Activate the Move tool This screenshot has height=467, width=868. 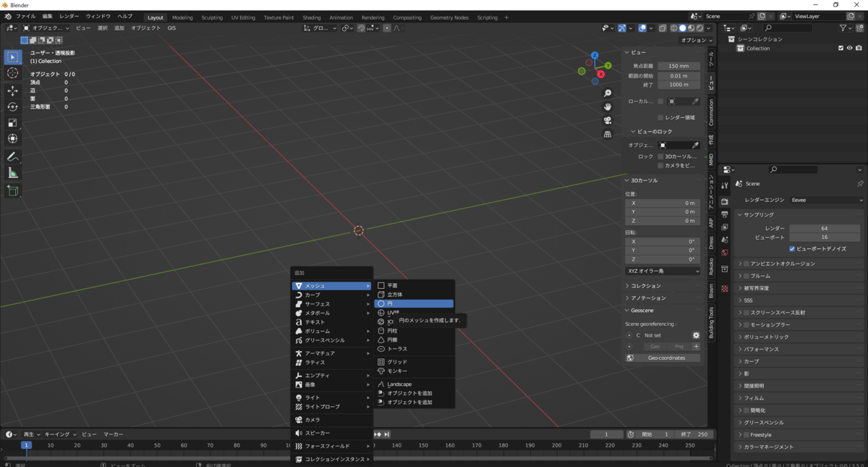pyautogui.click(x=13, y=91)
